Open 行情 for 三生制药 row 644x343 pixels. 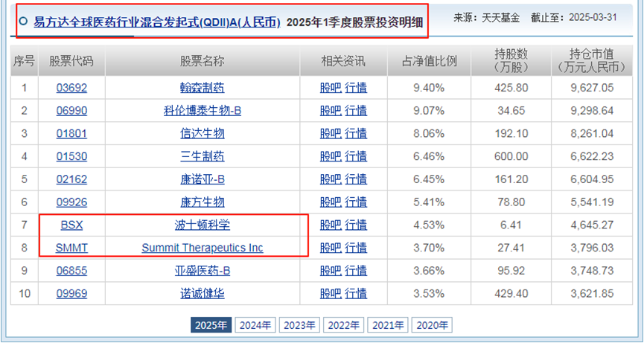coord(356,156)
